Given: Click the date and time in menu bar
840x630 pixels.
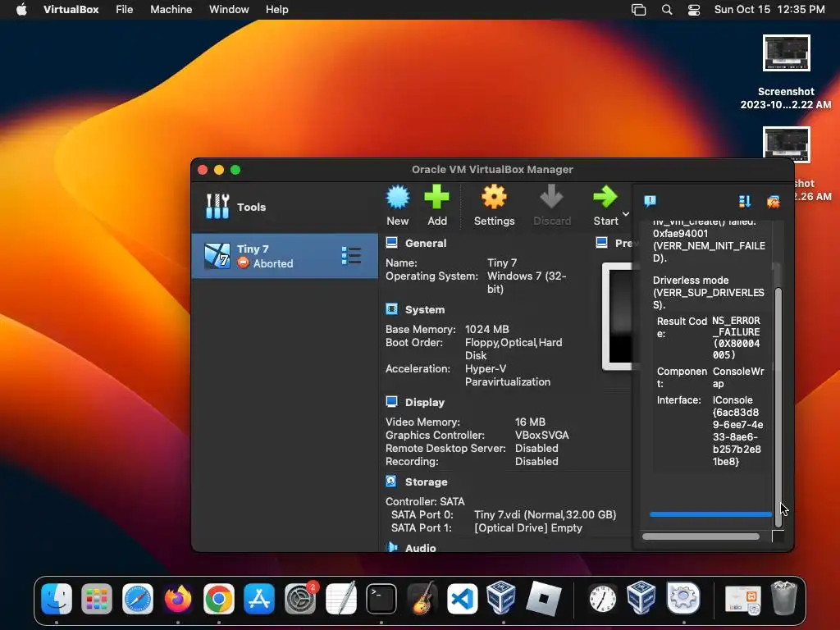Looking at the screenshot, I should [x=769, y=10].
